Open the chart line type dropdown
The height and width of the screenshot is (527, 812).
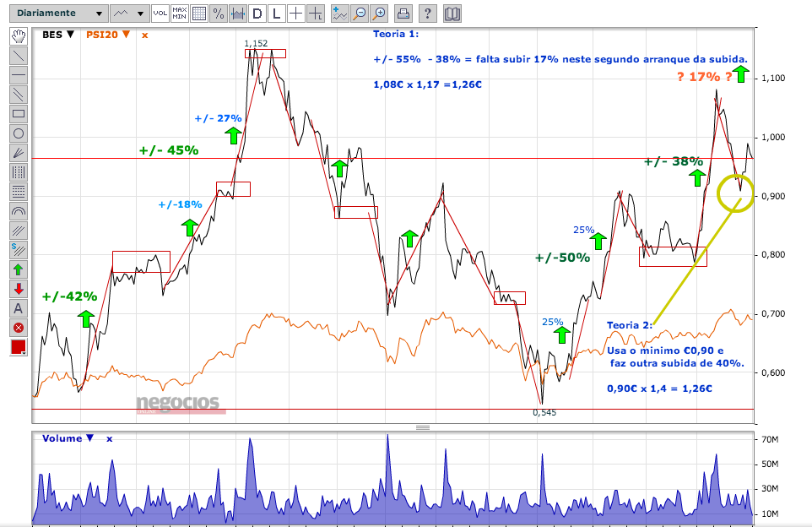129,14
